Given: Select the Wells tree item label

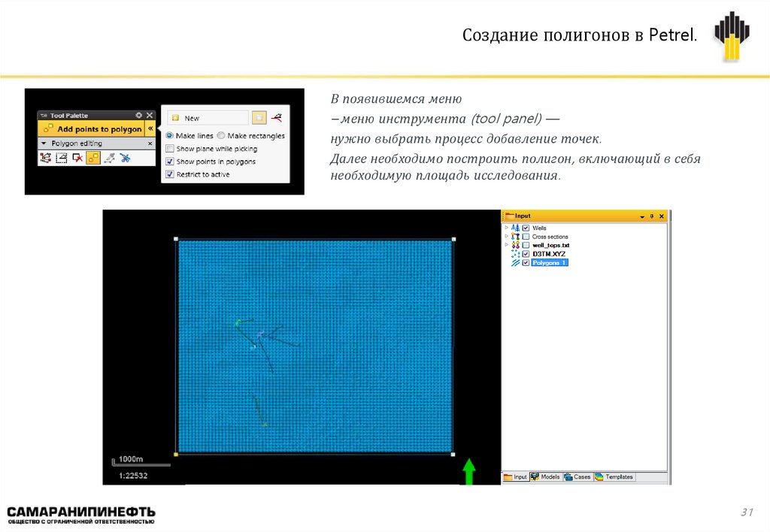Looking at the screenshot, I should point(539,228).
